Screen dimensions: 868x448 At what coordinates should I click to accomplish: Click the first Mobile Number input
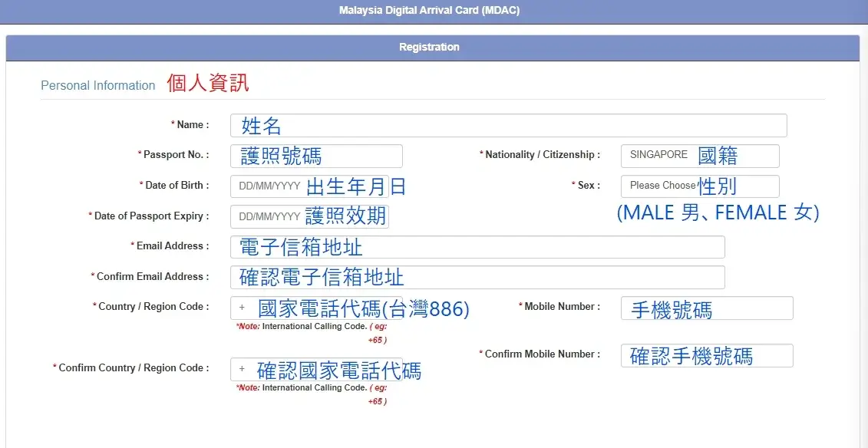click(706, 308)
